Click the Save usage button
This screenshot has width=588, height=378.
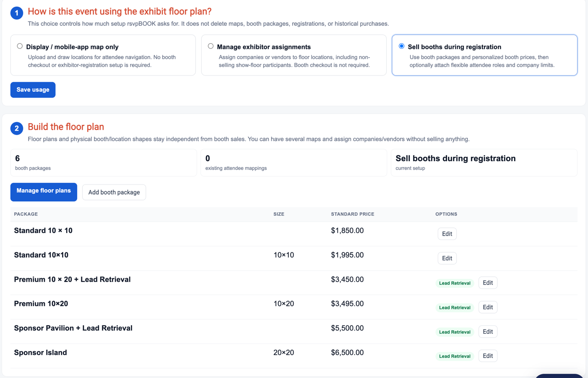(x=33, y=90)
